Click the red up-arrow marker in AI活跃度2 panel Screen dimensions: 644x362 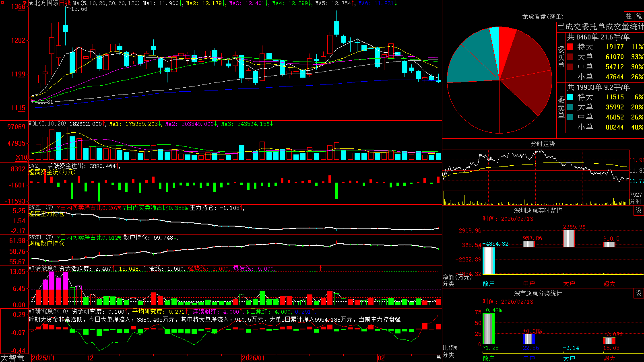tap(321, 268)
